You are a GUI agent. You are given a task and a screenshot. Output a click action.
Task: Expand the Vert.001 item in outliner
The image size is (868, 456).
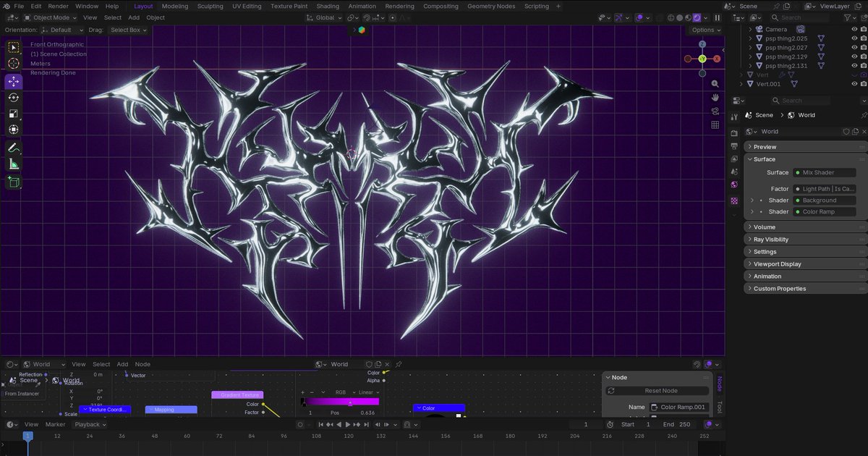(741, 84)
